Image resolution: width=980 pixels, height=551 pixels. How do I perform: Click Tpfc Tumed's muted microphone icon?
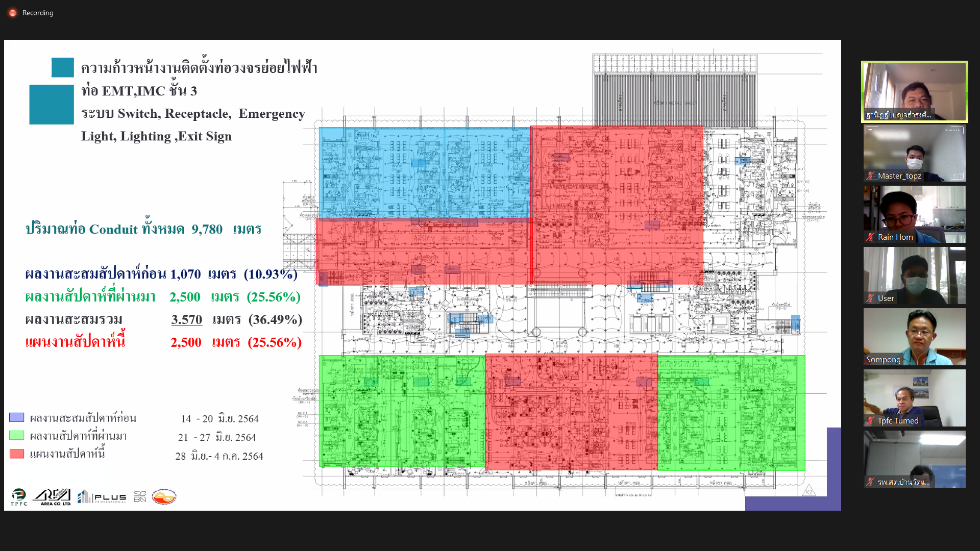click(x=871, y=421)
